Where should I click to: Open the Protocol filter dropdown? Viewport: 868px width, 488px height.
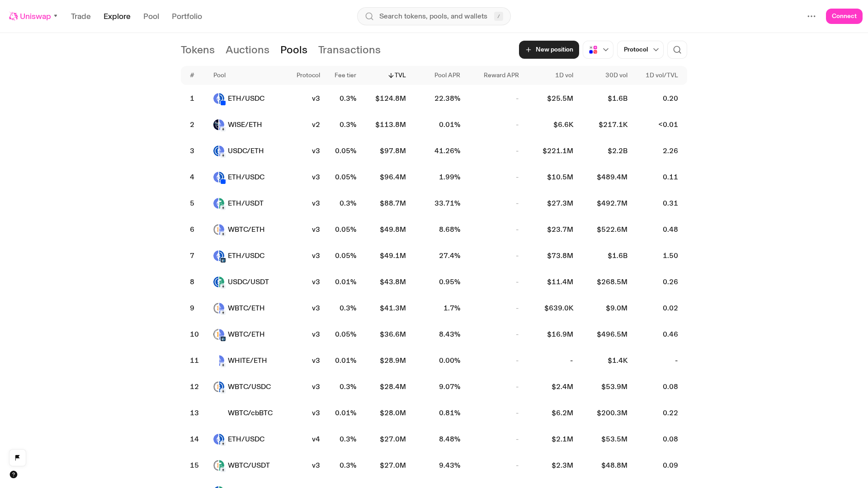(640, 50)
